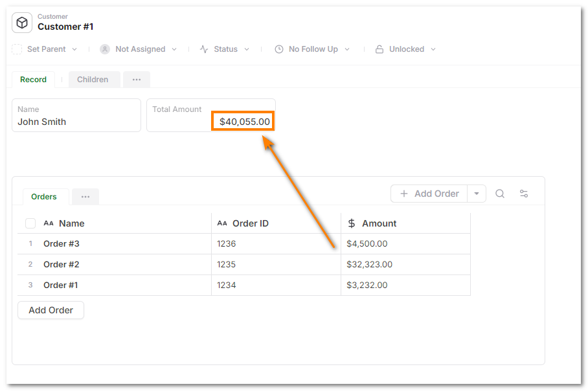588x391 pixels.
Task: Click the Customer cube icon
Action: point(22,23)
